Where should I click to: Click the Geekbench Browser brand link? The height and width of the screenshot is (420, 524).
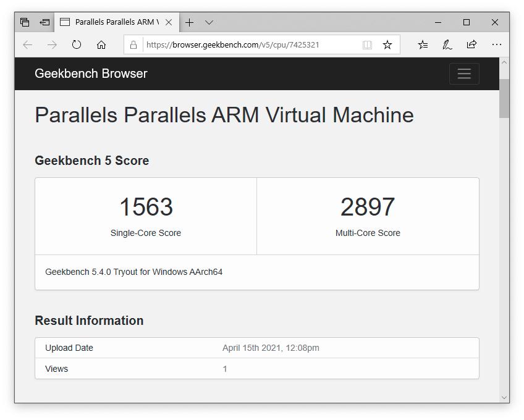[x=91, y=73]
